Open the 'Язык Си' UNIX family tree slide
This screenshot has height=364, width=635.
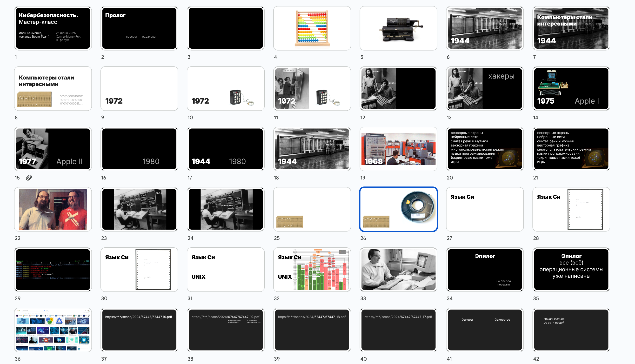click(312, 270)
